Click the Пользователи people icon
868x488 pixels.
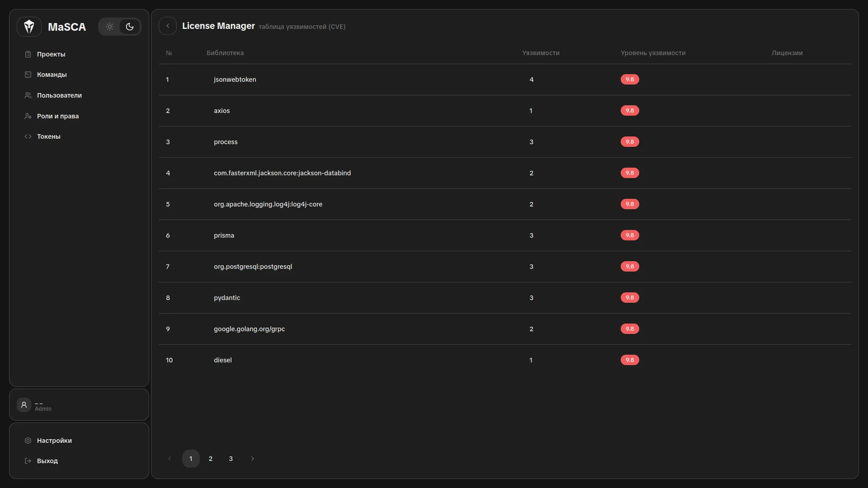pyautogui.click(x=28, y=95)
